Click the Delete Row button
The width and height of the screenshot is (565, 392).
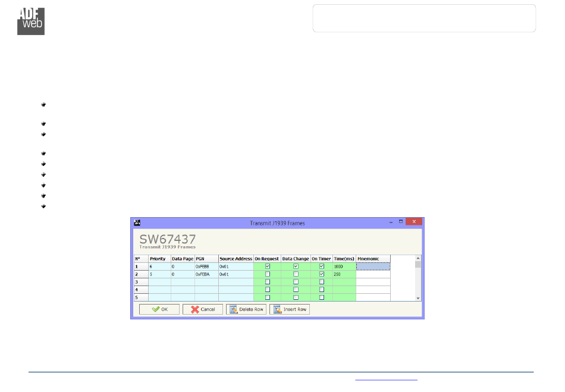pyautogui.click(x=246, y=309)
